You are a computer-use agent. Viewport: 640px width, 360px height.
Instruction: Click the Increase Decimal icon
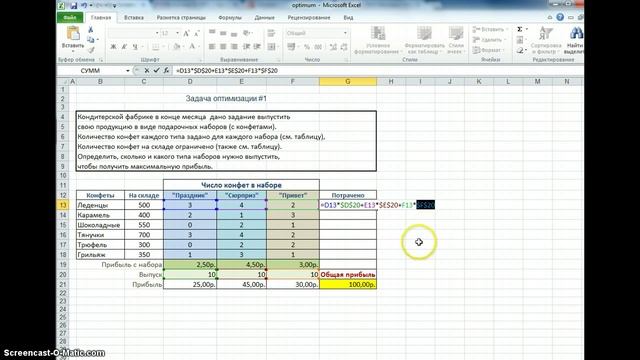tap(333, 47)
